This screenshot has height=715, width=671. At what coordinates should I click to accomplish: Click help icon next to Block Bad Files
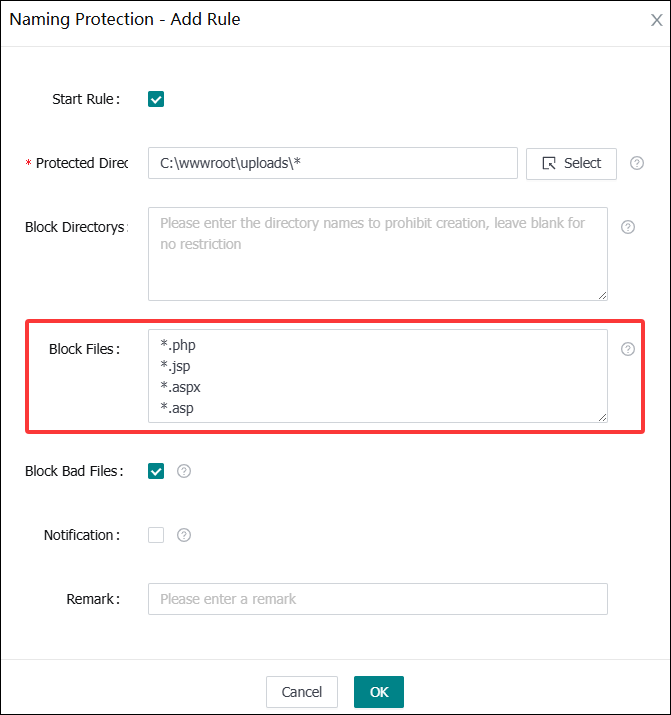point(184,471)
